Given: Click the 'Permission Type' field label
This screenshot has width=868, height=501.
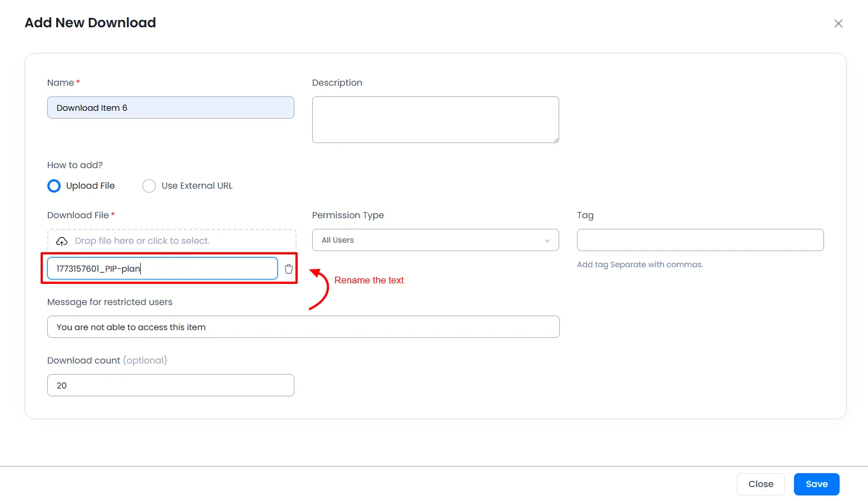Looking at the screenshot, I should coord(348,215).
